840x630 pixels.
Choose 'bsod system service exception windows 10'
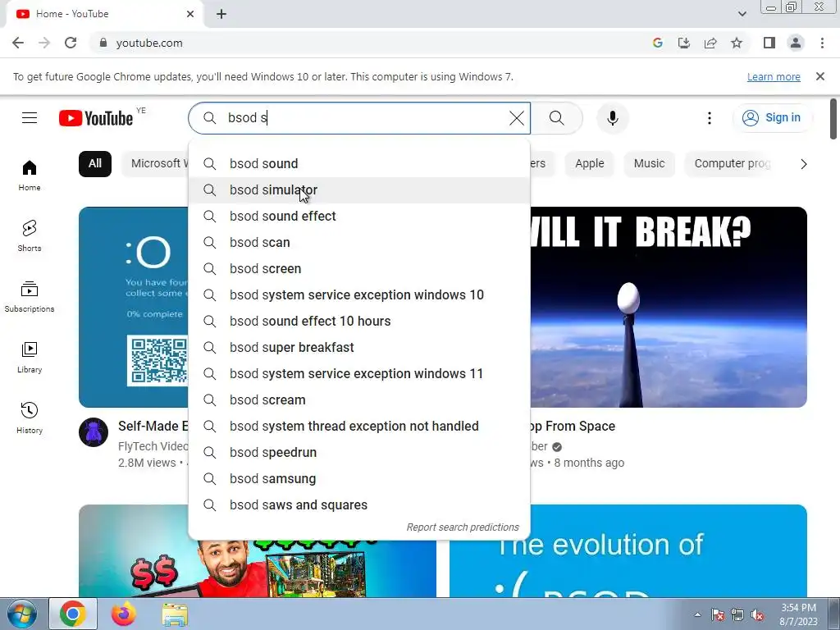click(359, 295)
